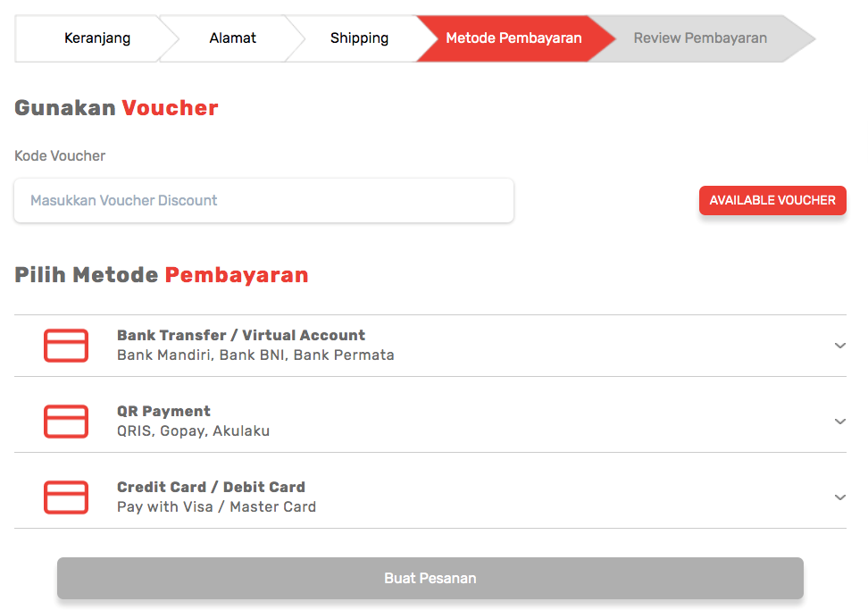Focus the Masukkan Voucher Discount field
Viewport: 868px width, 610px height.
click(x=263, y=200)
